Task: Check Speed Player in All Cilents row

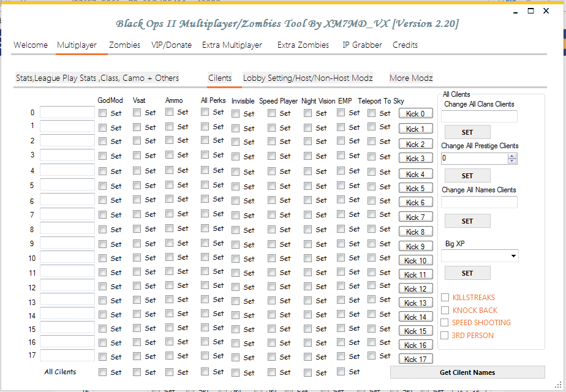Action: pyautogui.click(x=272, y=372)
